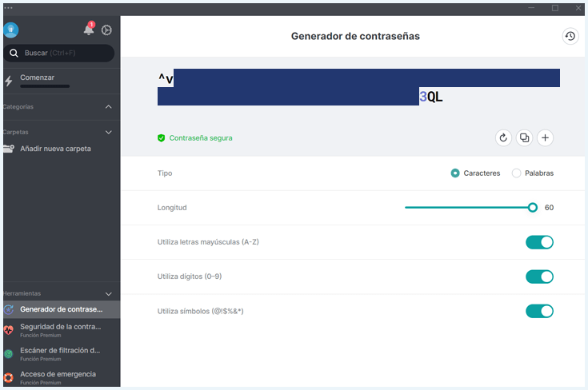The image size is (588, 390).
Task: Click the length value 60
Action: 549,208
